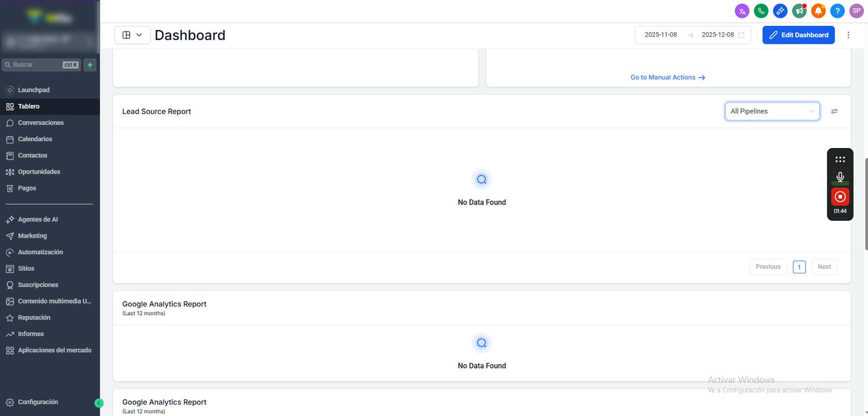Open the language translation icon in top bar
Viewport: 868px width, 416px height.
pyautogui.click(x=742, y=11)
